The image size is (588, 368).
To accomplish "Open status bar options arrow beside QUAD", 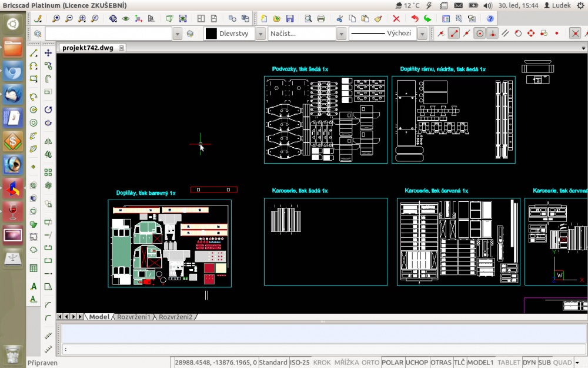I will coord(577,362).
